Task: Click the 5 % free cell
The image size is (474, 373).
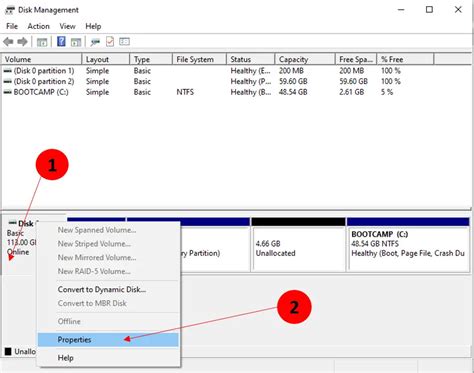Action: click(x=387, y=92)
